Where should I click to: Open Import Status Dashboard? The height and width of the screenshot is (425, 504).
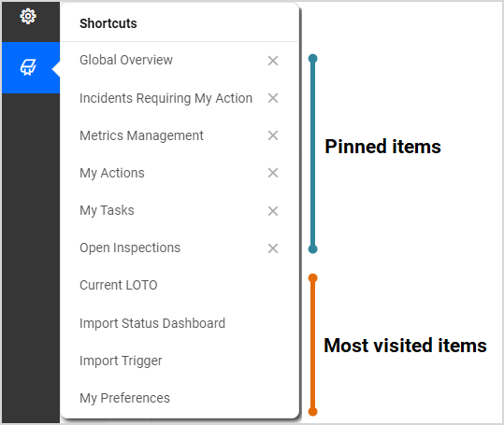[x=152, y=323]
